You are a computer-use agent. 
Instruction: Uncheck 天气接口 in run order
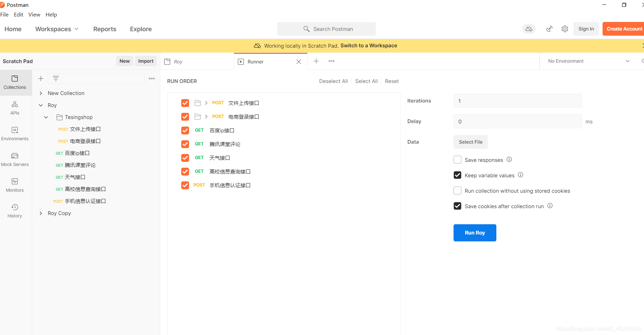(x=185, y=158)
